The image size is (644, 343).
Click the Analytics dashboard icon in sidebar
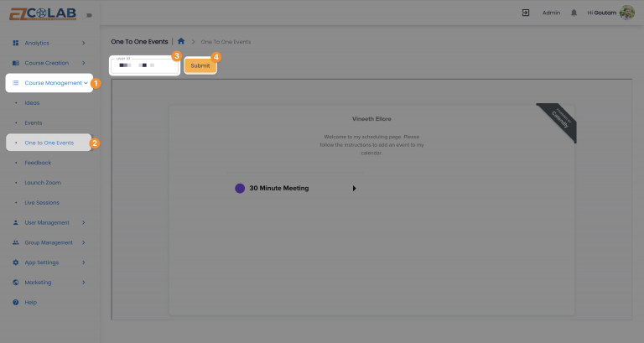click(x=16, y=43)
